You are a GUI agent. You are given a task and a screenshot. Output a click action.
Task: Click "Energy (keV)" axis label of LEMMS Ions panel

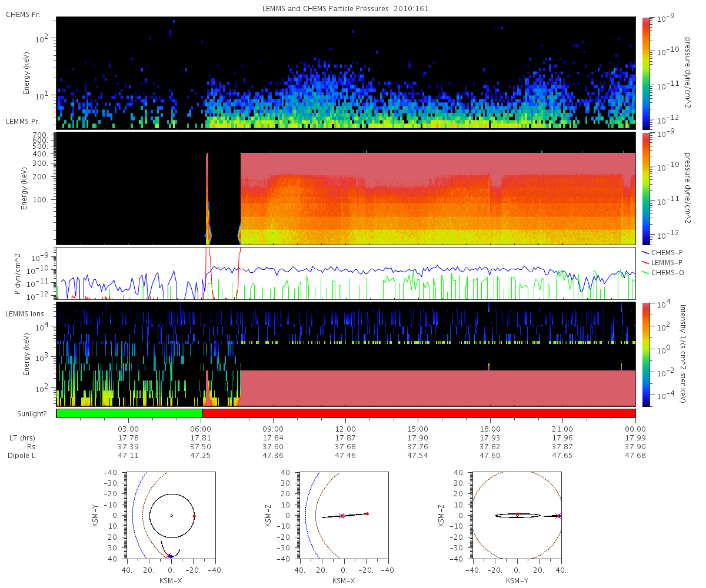(26, 355)
